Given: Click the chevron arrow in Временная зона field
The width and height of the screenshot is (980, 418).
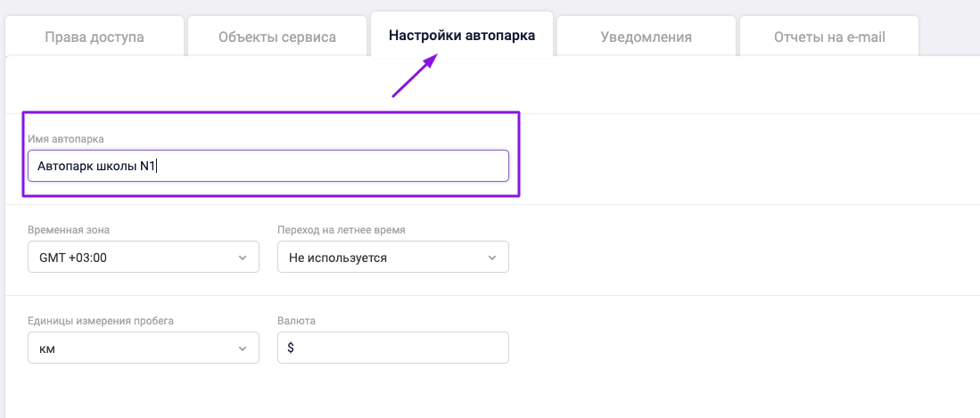Looking at the screenshot, I should tap(242, 258).
